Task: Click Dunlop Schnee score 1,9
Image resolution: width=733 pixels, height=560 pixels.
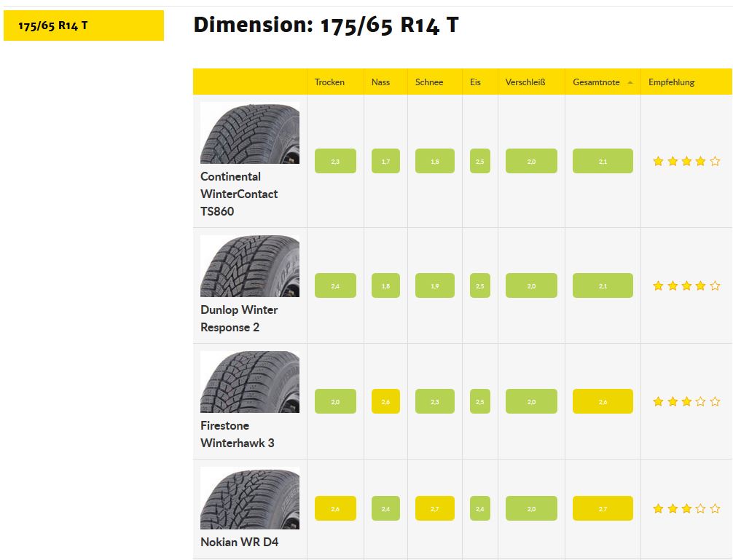Action: [435, 285]
